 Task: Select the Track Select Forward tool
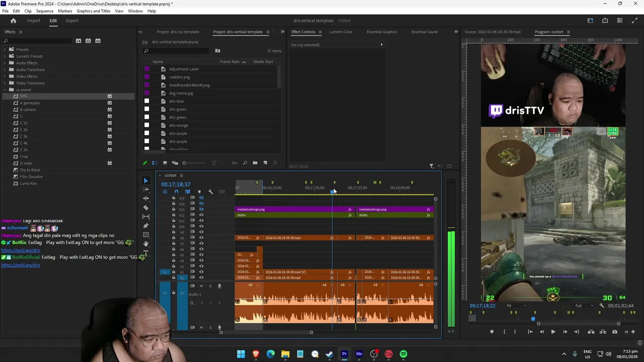tap(146, 189)
